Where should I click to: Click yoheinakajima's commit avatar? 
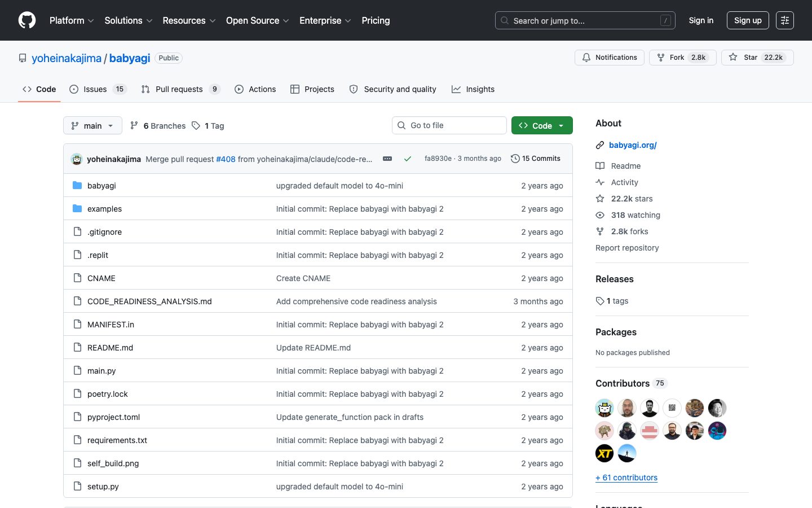[x=77, y=159]
